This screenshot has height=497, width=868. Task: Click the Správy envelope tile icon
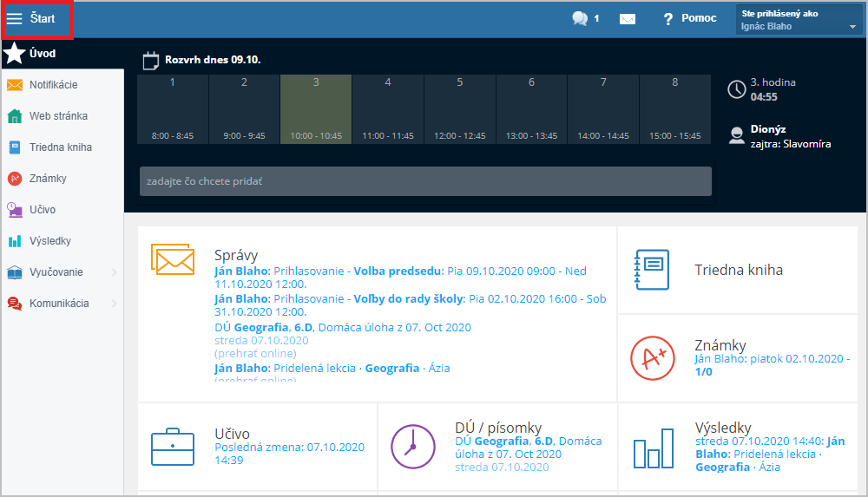[x=172, y=260]
